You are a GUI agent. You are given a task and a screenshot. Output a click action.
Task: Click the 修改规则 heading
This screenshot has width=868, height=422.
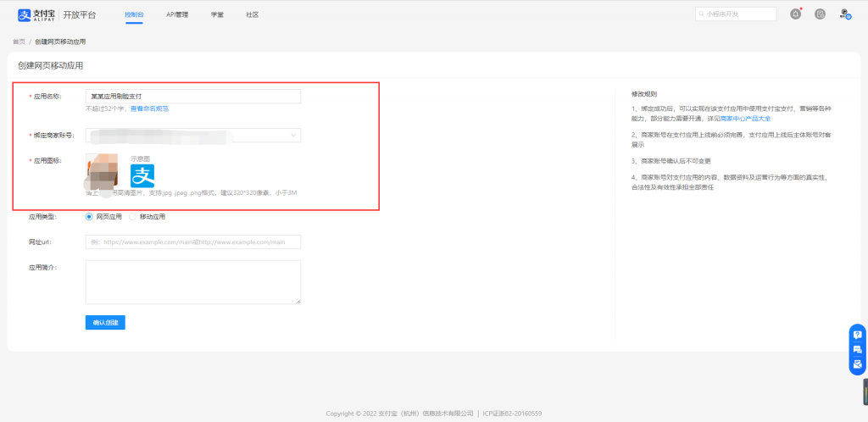click(x=644, y=95)
